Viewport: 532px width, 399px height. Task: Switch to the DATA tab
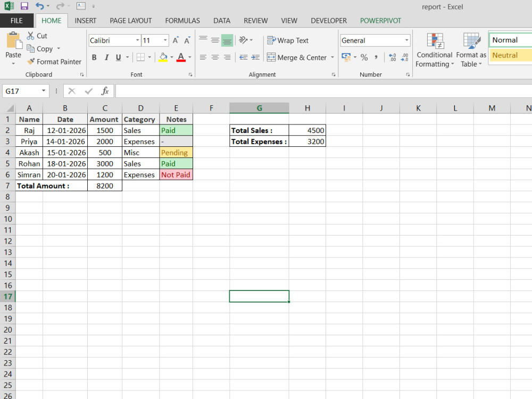[222, 21]
